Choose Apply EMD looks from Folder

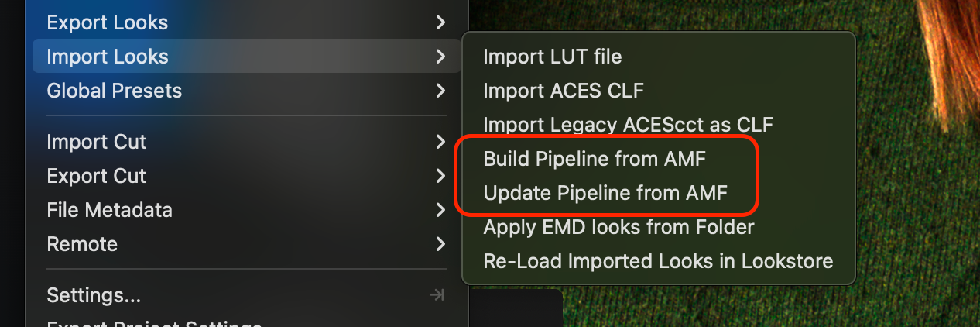618,227
